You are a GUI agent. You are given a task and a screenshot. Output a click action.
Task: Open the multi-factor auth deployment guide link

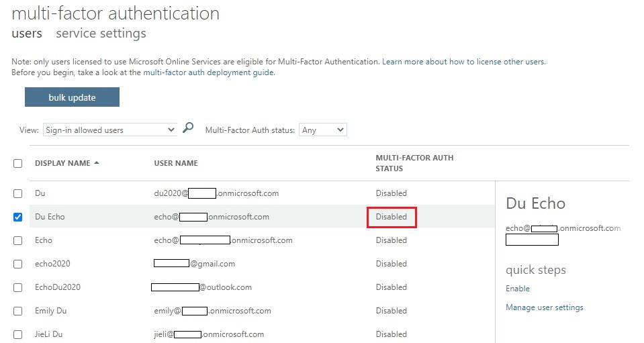click(209, 72)
